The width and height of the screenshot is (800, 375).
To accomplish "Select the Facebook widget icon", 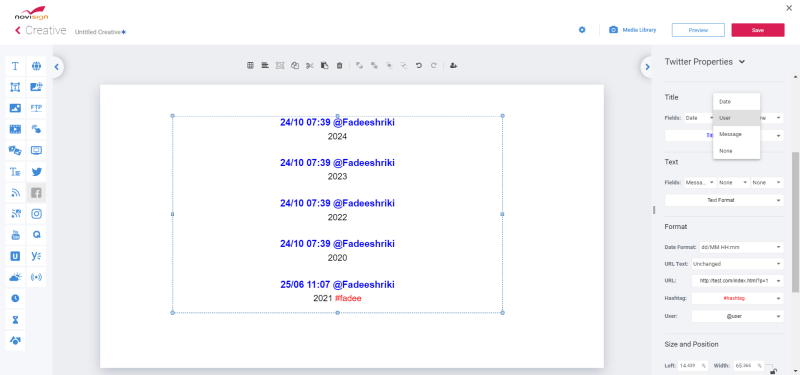I will pyautogui.click(x=36, y=193).
